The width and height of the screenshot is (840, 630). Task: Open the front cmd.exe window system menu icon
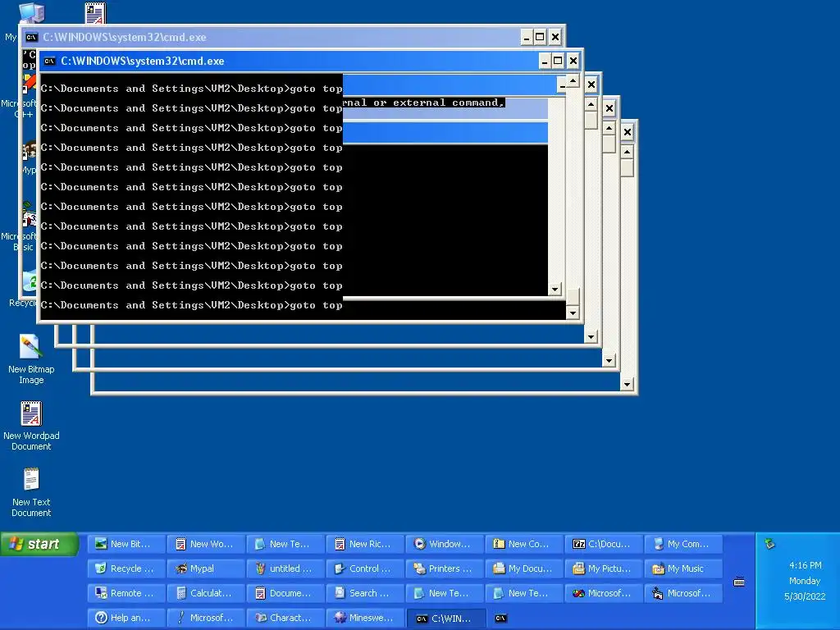(x=50, y=61)
